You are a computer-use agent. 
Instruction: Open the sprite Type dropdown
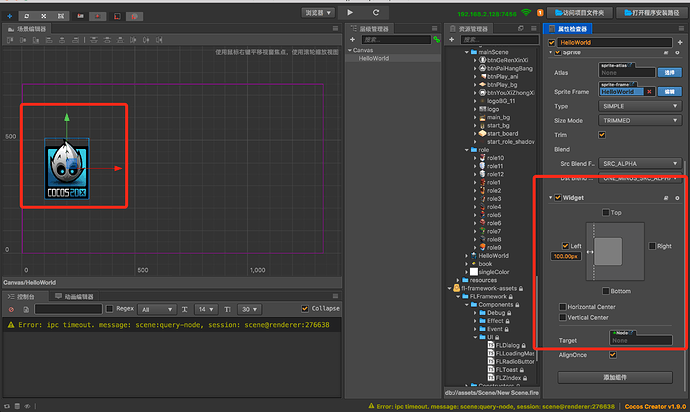(x=640, y=106)
